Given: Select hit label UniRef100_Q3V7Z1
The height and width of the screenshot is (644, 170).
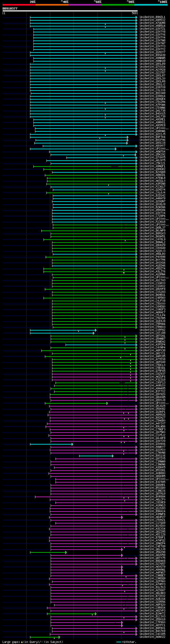Looking at the screenshot, I should pos(152,29).
